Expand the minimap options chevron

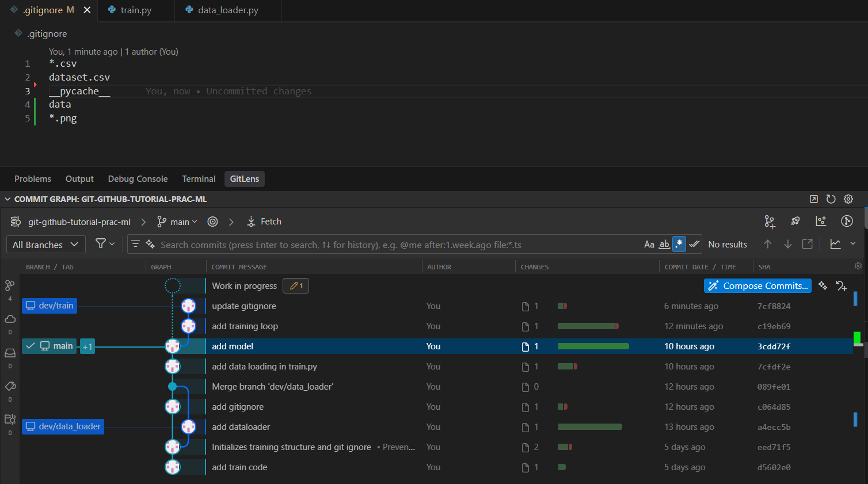[x=854, y=244]
